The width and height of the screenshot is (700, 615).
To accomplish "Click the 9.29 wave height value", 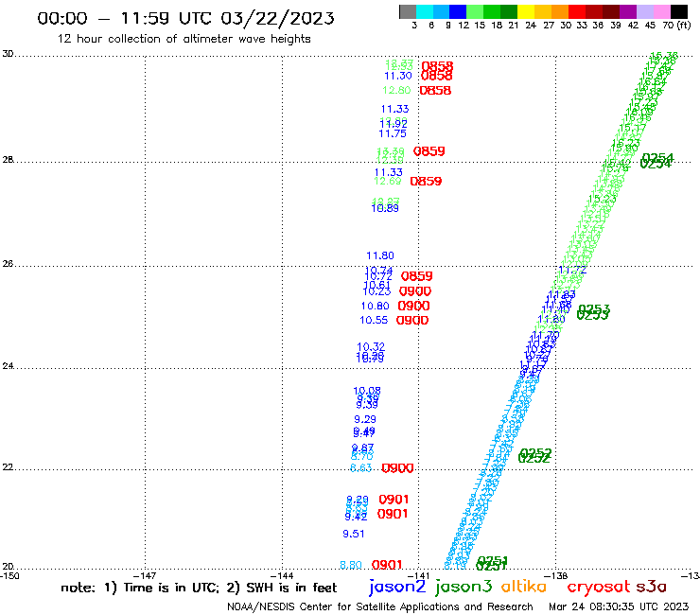I will point(365,419).
